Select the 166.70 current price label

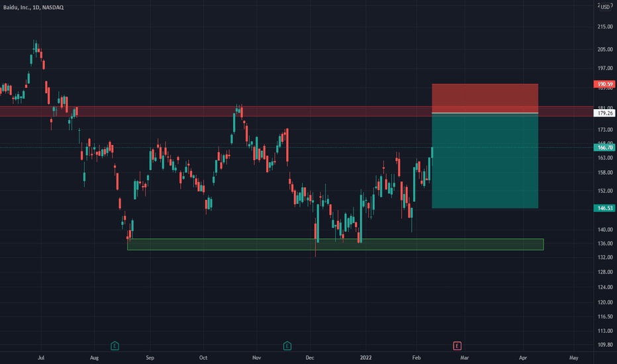[604, 147]
